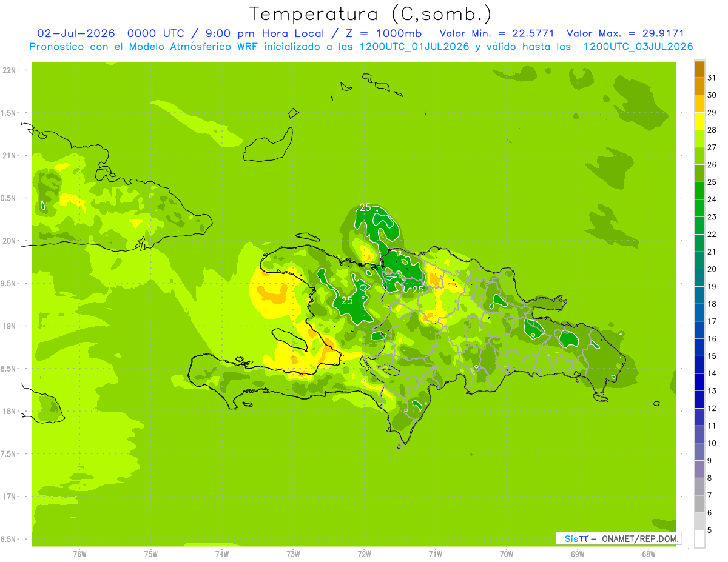The image size is (728, 562).
Task: Pick the legend color between 29 and 30
Action: click(699, 104)
